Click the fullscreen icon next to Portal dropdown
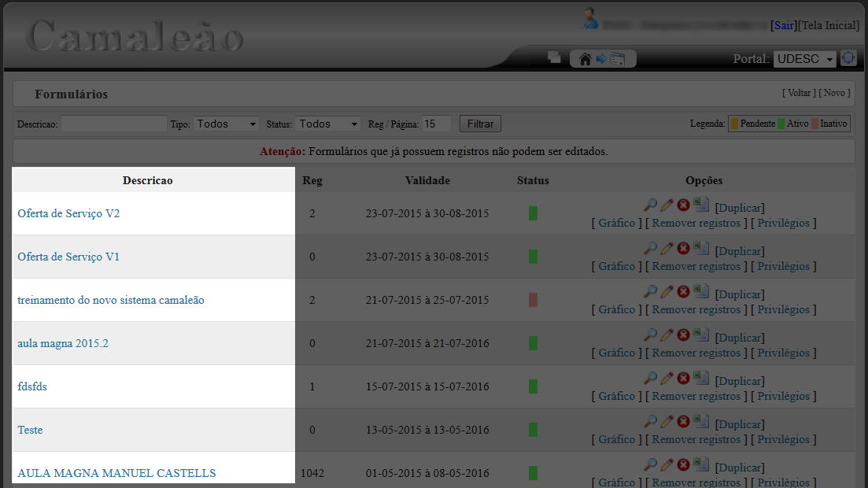The image size is (868, 488). [x=848, y=57]
